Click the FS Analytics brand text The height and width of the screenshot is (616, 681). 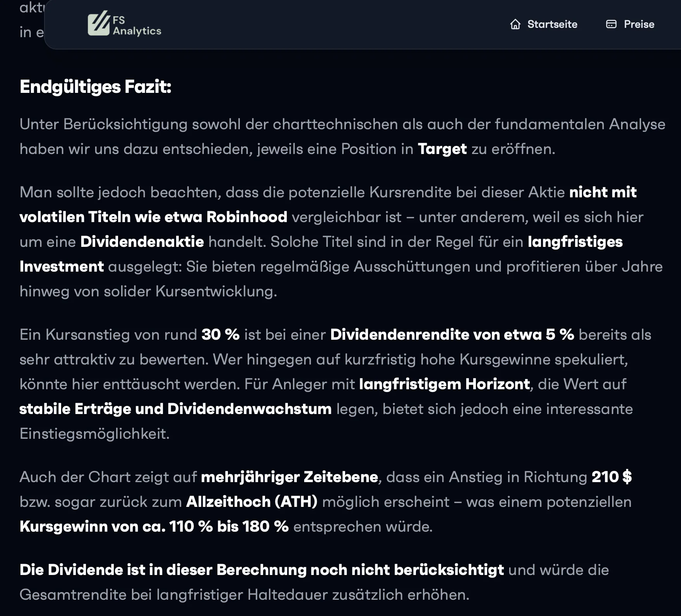pos(137,26)
